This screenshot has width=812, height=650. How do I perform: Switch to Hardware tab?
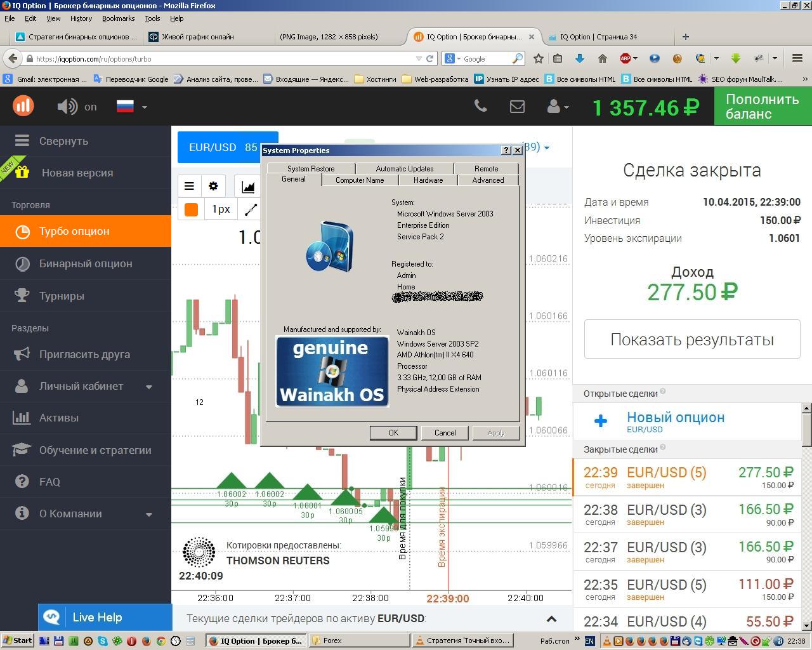click(428, 180)
